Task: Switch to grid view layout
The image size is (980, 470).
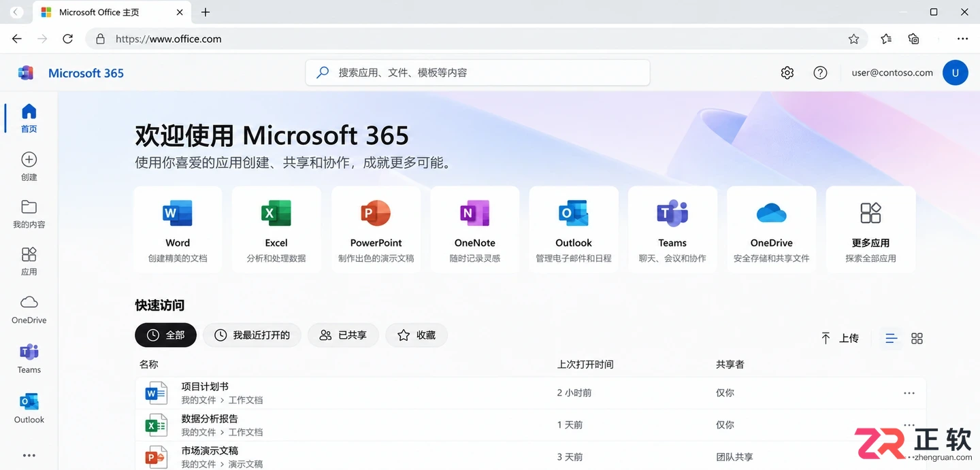Action: (917, 338)
